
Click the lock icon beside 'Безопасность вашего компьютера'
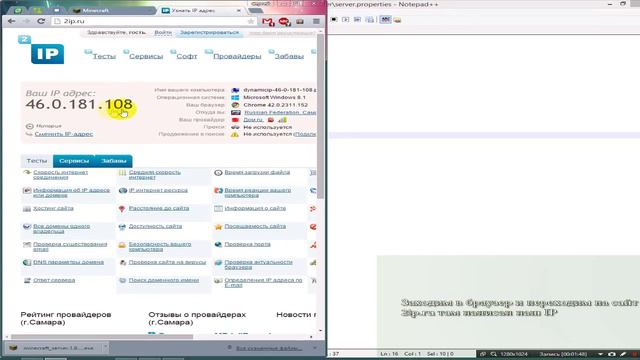pos(122,244)
